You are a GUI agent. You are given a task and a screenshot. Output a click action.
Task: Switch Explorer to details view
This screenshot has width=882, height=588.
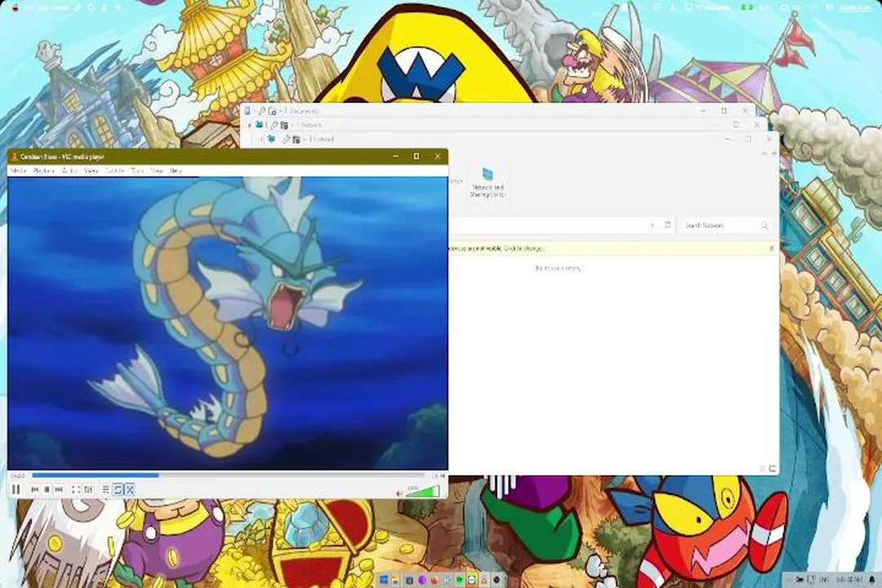[x=763, y=468]
